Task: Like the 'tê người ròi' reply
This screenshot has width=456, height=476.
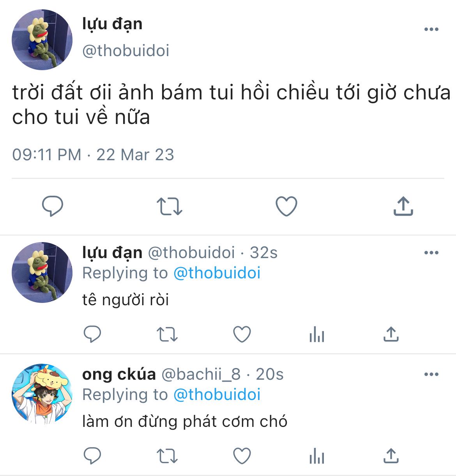Action: coord(242,334)
